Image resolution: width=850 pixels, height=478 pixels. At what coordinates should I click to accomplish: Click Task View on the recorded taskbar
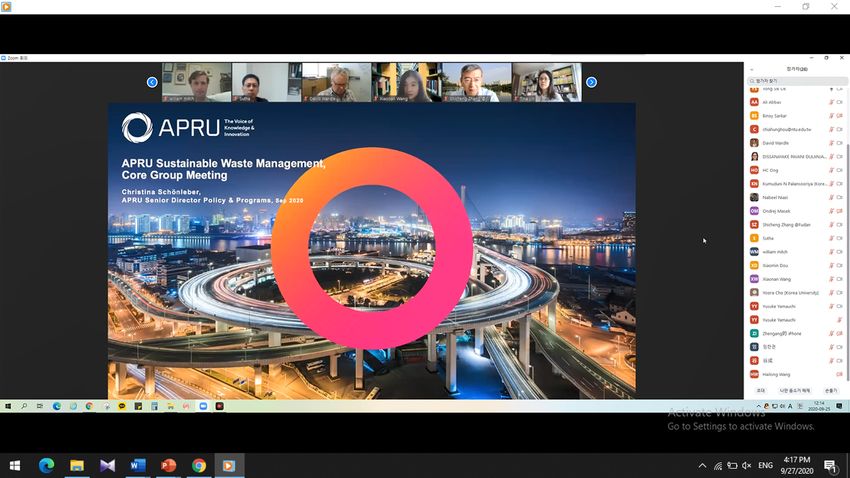[40, 406]
